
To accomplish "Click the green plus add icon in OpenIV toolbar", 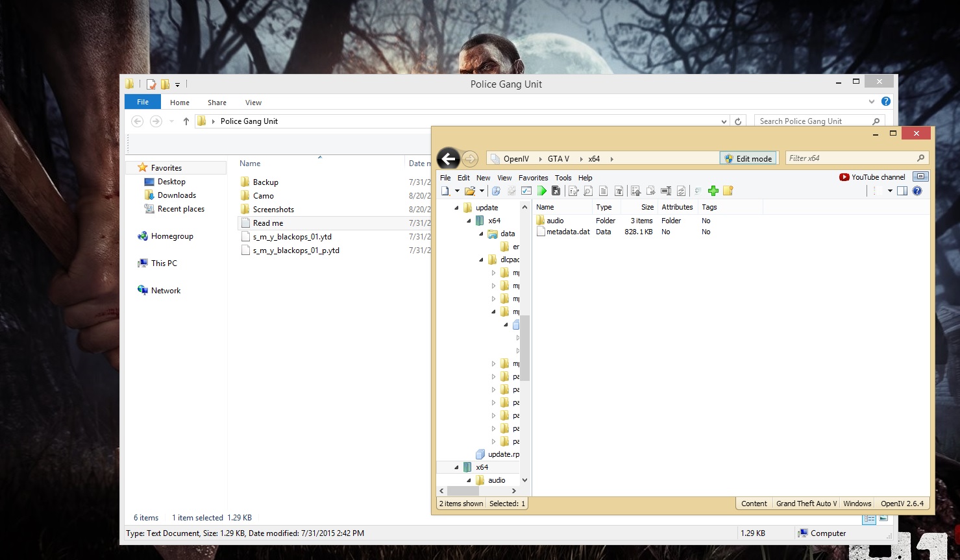I will tap(713, 191).
